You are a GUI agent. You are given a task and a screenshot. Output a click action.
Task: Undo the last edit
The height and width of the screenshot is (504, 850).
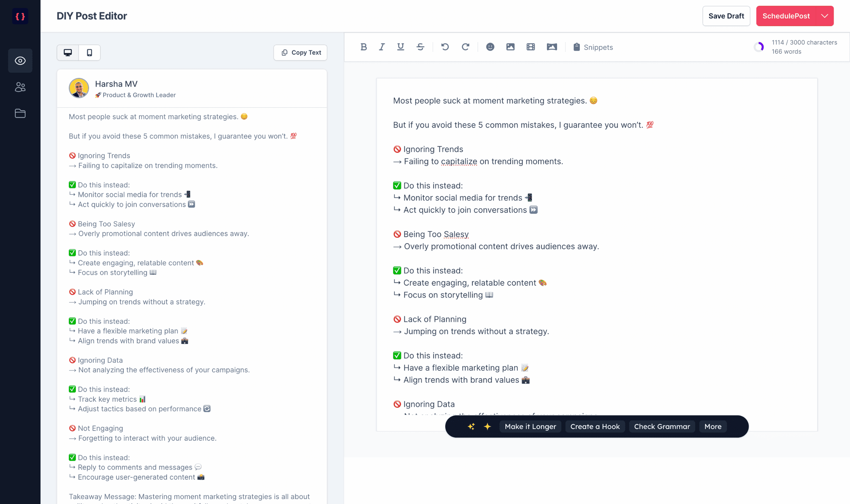point(445,47)
